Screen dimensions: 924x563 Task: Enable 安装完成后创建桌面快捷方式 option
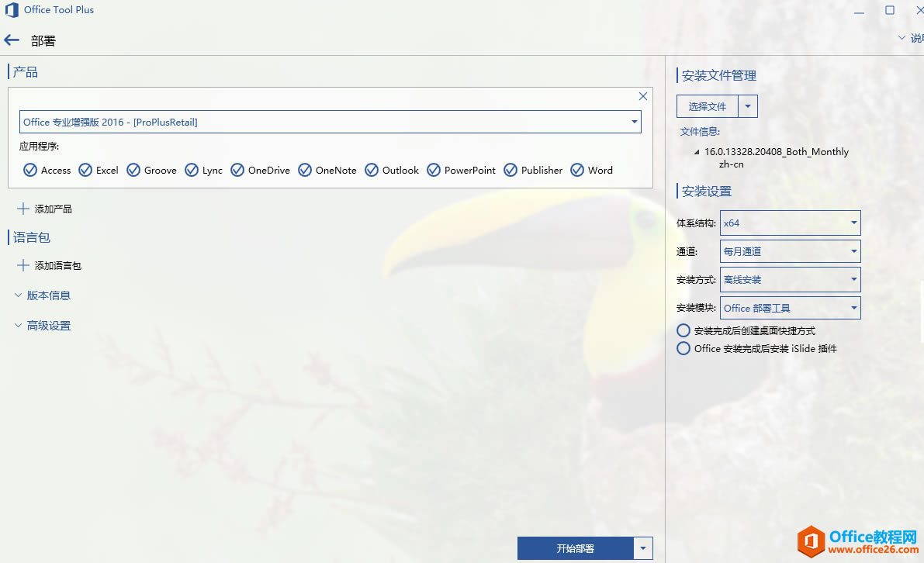[x=683, y=330]
